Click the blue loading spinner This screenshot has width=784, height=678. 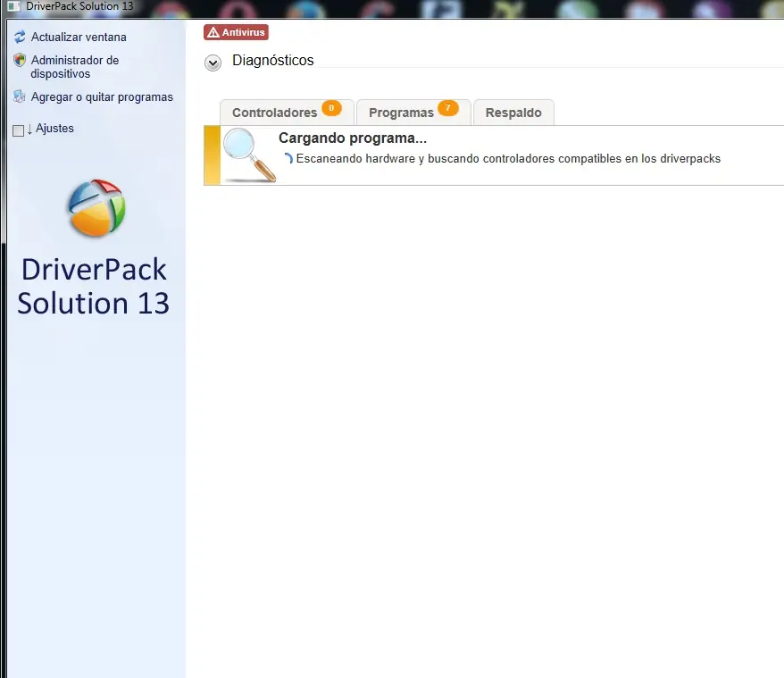pyautogui.click(x=288, y=159)
